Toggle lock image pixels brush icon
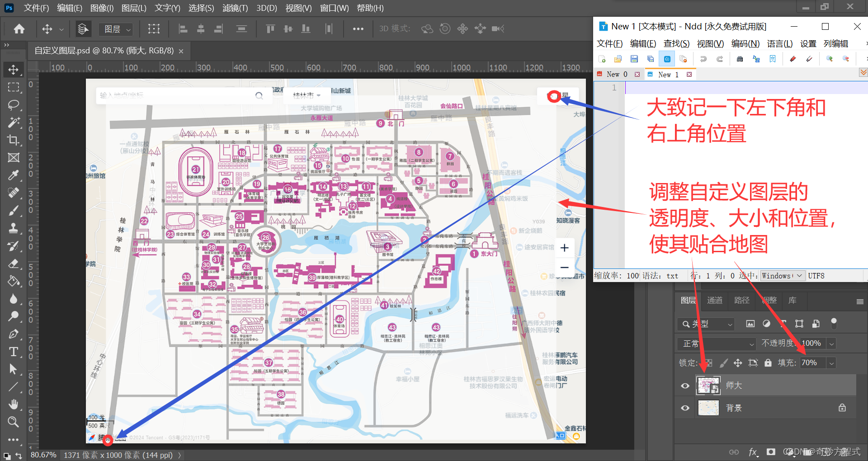This screenshot has width=868, height=461. click(x=723, y=362)
